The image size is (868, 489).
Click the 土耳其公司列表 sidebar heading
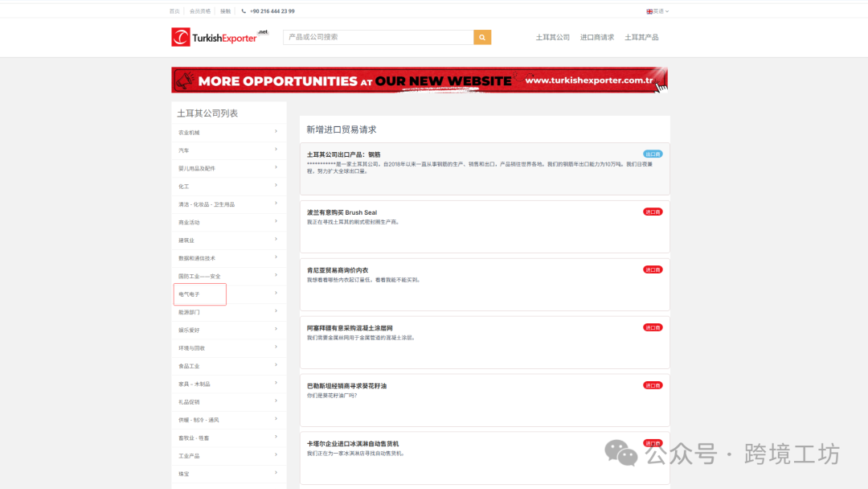click(207, 113)
